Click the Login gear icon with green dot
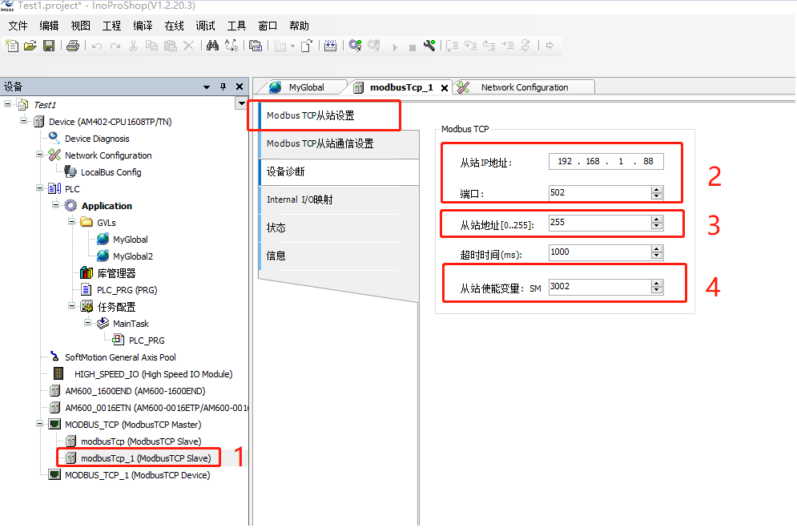 click(x=355, y=46)
